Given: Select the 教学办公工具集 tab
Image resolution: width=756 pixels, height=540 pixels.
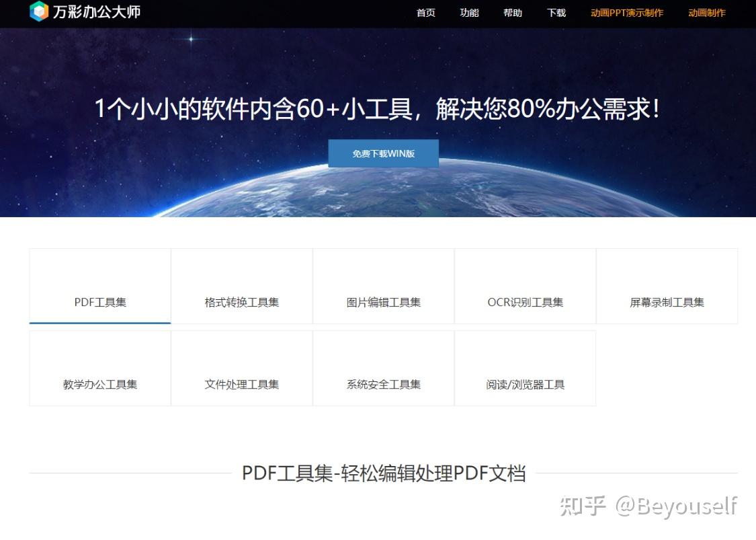Looking at the screenshot, I should click(x=100, y=369).
